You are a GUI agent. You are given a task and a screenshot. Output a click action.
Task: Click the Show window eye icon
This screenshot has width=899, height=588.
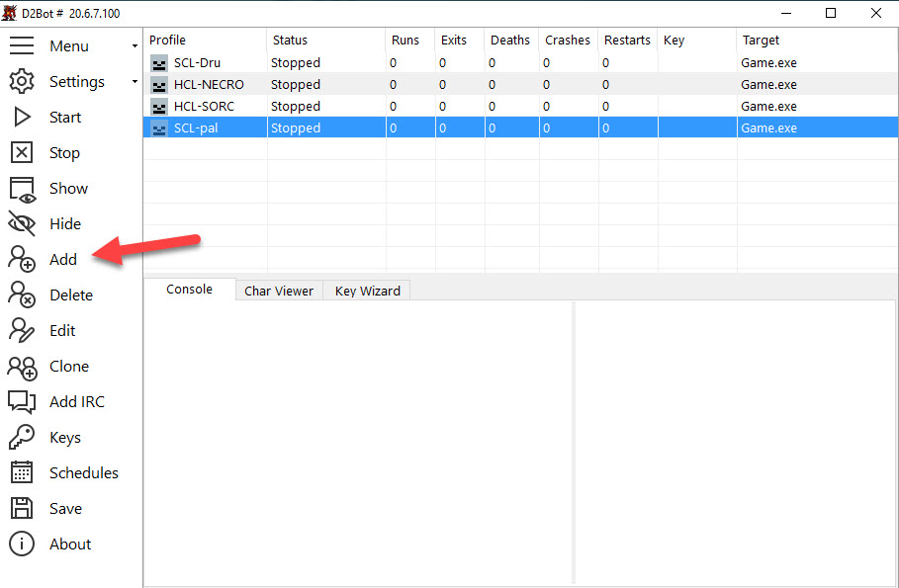pyautogui.click(x=23, y=191)
